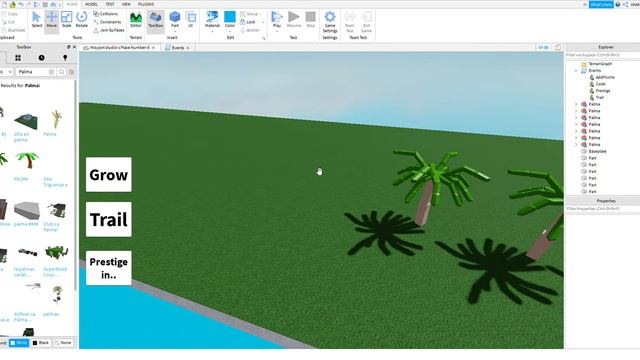
Task: Open Toolbox search filter options
Action: tap(71, 72)
